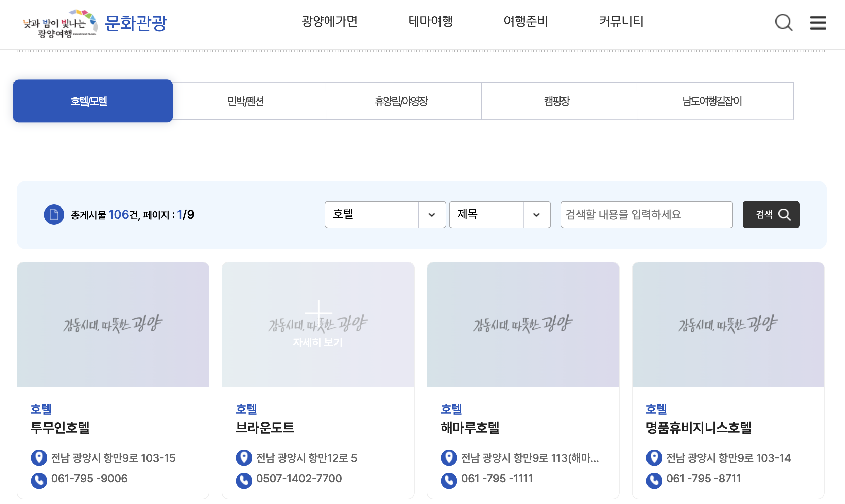This screenshot has height=504, width=845.
Task: Expand the chevron next to 호텔 selector
Action: click(432, 214)
